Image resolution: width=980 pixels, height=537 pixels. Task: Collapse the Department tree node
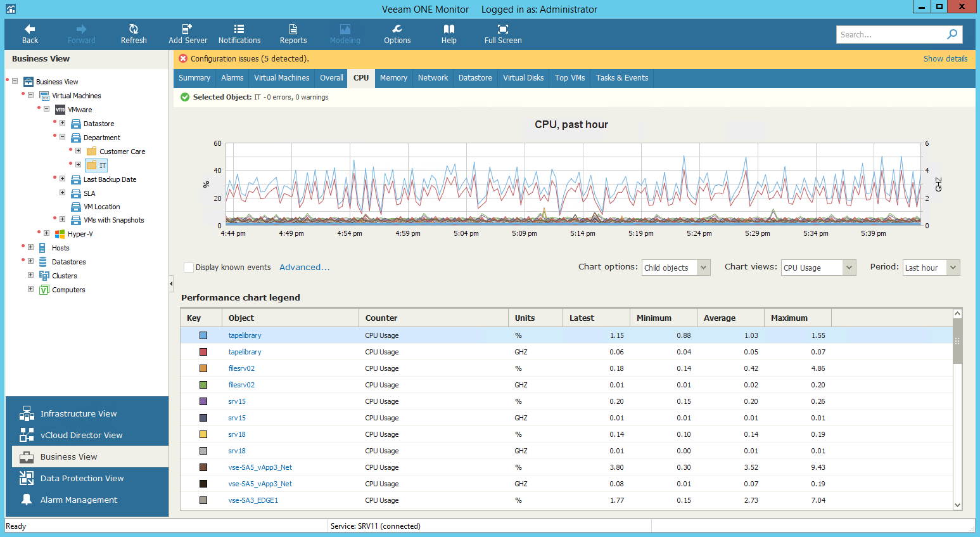point(62,137)
